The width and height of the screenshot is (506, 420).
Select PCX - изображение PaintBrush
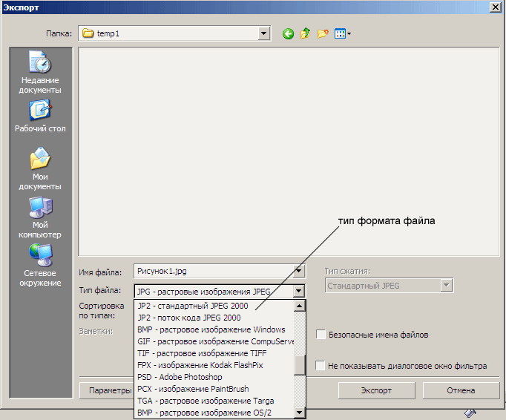(214, 389)
